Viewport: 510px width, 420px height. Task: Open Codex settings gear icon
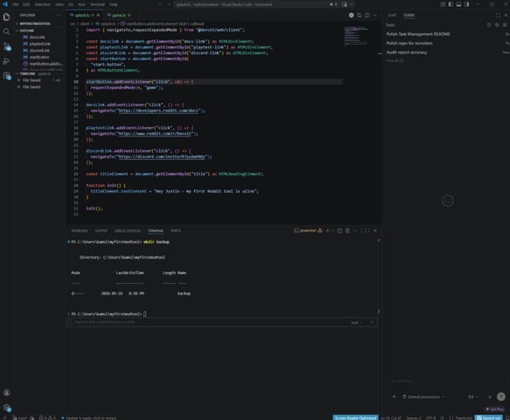(x=497, y=25)
